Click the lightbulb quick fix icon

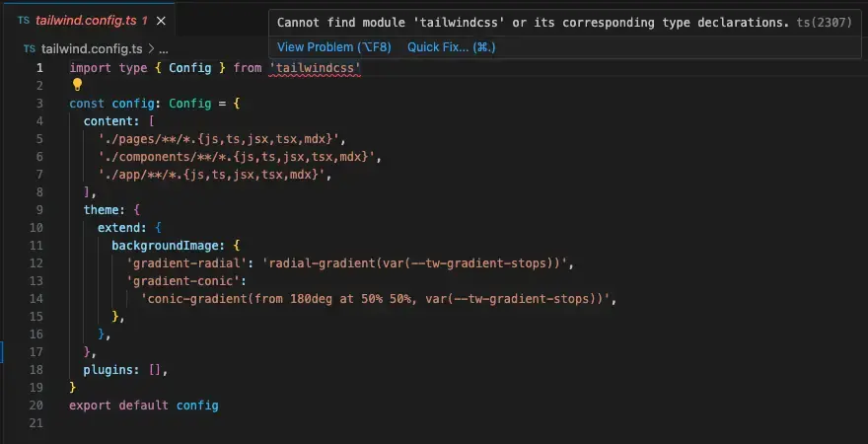(x=77, y=85)
